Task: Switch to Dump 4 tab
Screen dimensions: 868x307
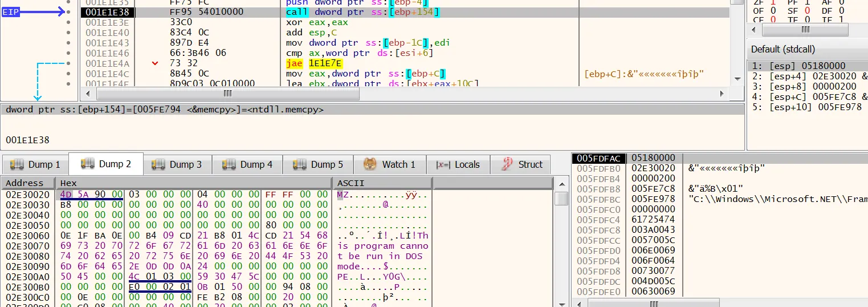Action: click(247, 164)
